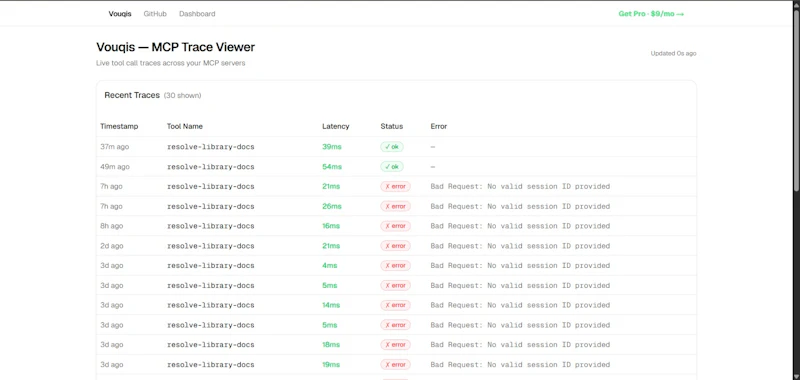Click the '2d ago' timestamp cell

pos(112,246)
